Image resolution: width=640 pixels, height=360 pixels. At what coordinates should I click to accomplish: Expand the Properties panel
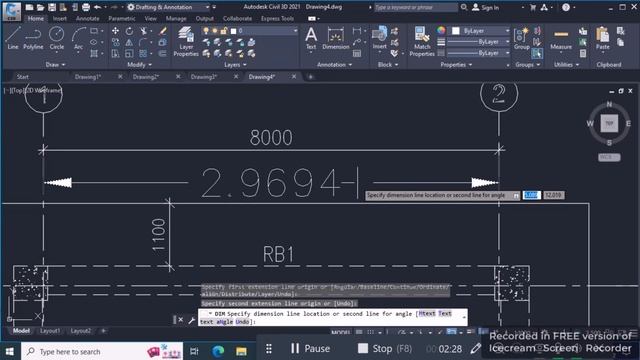click(456, 64)
